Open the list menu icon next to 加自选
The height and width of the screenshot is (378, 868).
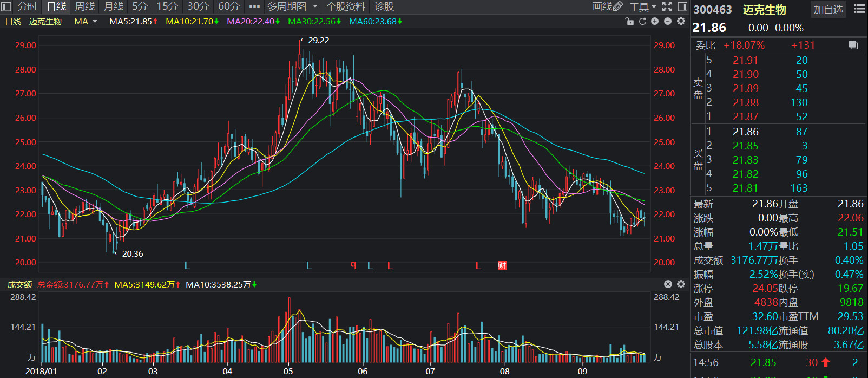coord(859,9)
